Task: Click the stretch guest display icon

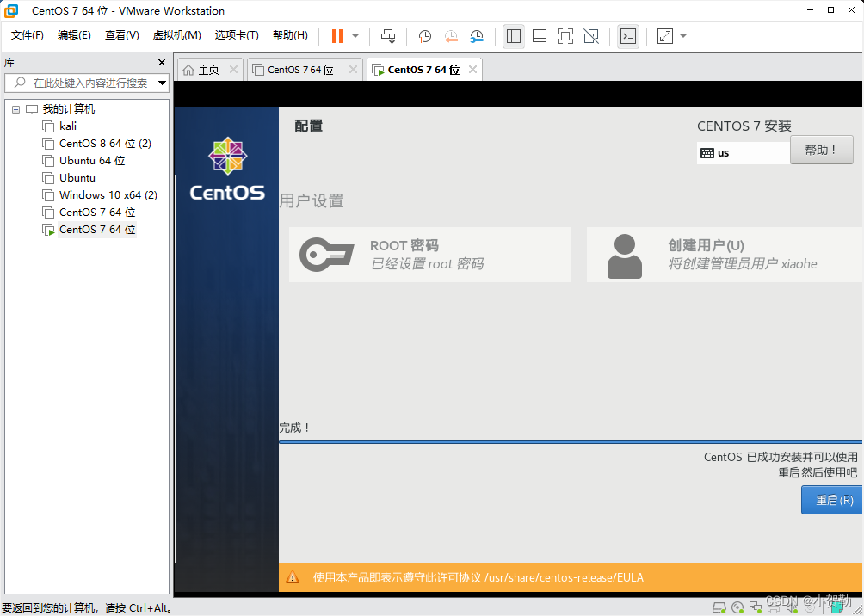Action: point(665,36)
